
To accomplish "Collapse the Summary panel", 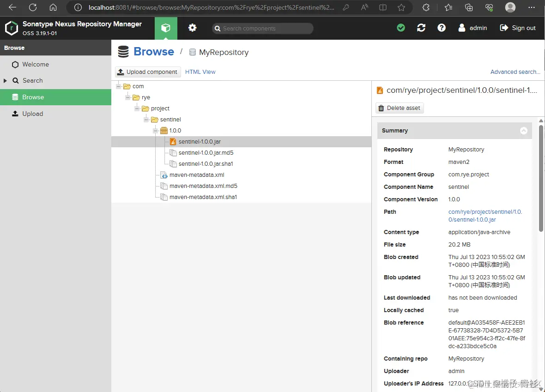I will [x=523, y=131].
